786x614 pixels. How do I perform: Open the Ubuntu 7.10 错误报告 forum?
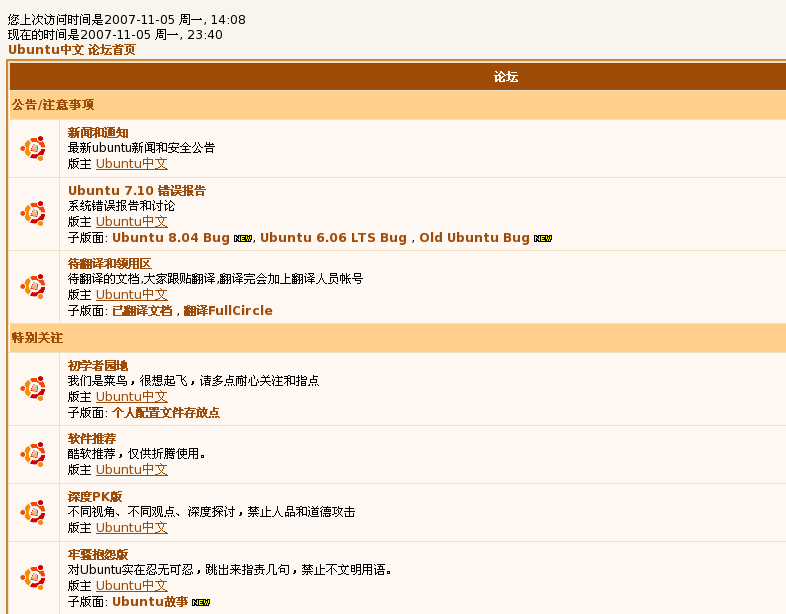(x=137, y=190)
